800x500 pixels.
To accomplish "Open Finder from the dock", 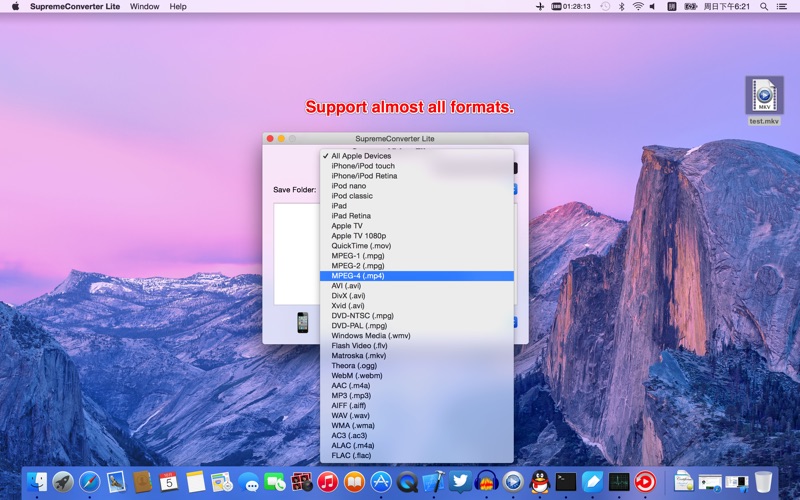I will point(37,482).
